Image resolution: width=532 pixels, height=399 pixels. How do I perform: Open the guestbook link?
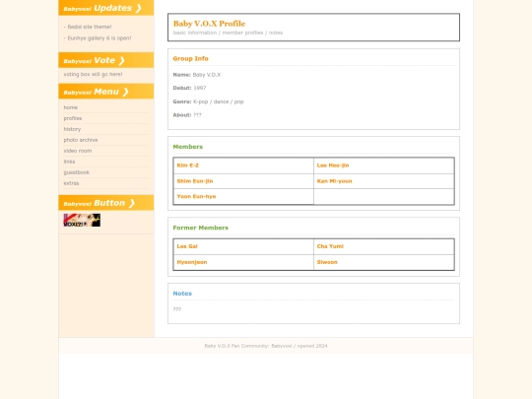(76, 172)
